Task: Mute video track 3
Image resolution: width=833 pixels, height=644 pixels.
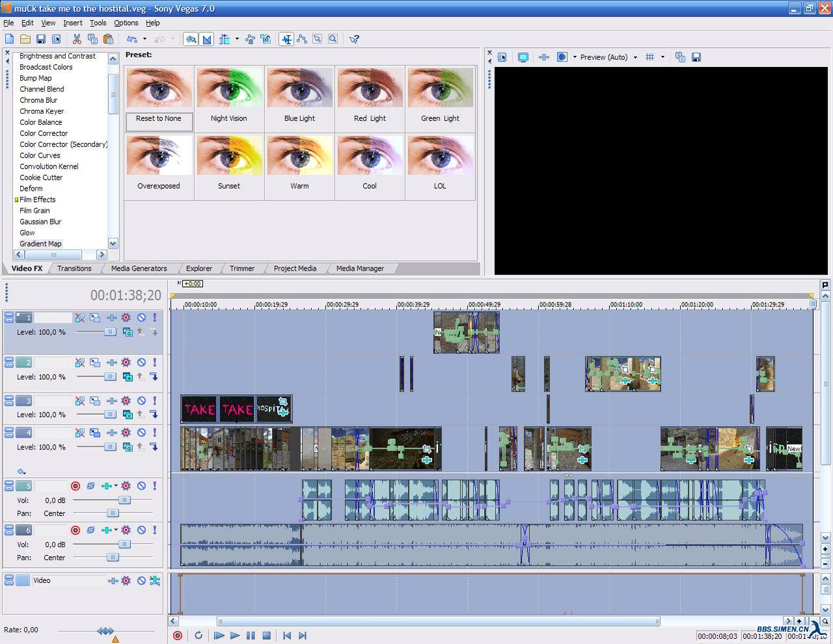Action: pyautogui.click(x=141, y=401)
